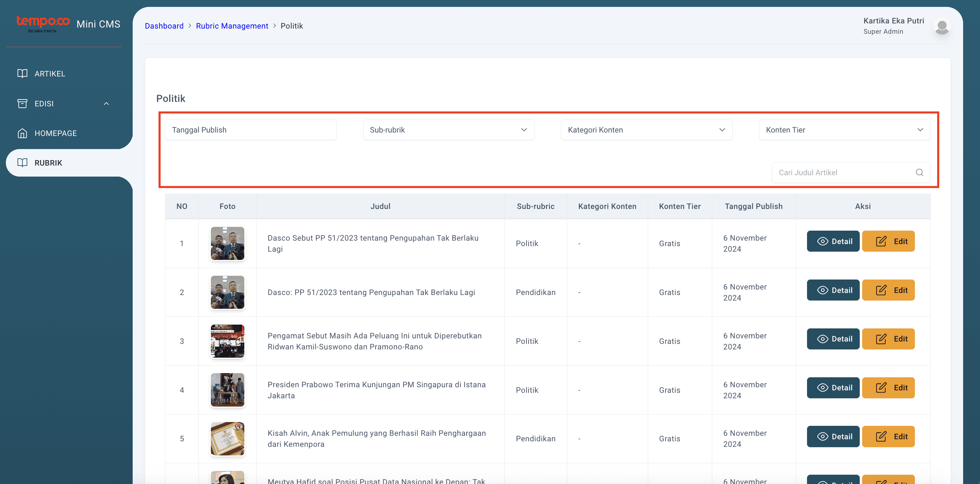Open the Sub-rubrik dropdown
The image size is (980, 484).
tap(449, 130)
